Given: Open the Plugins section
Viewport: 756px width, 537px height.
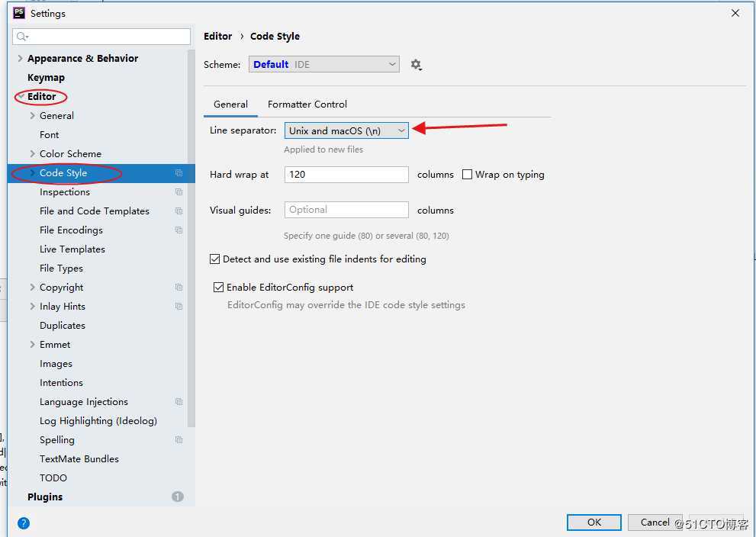Looking at the screenshot, I should coord(45,497).
